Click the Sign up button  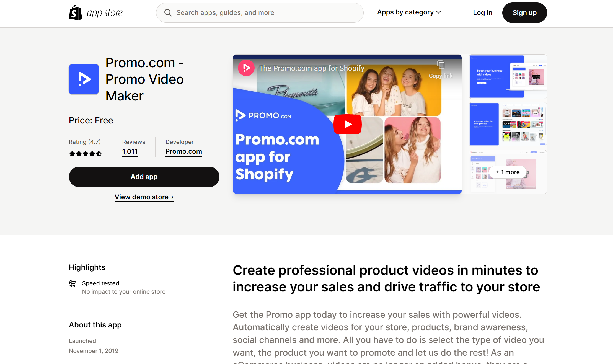pos(524,13)
